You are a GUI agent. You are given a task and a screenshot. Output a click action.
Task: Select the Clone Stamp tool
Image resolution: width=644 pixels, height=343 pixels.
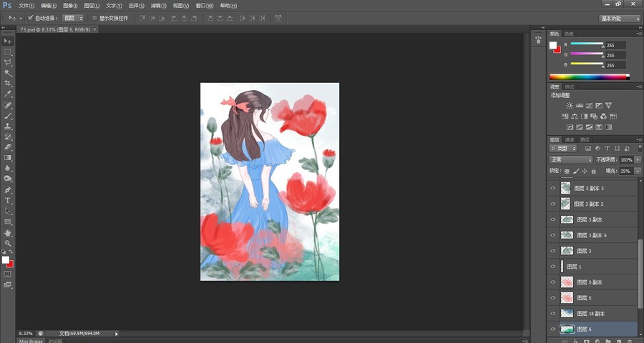(7, 126)
